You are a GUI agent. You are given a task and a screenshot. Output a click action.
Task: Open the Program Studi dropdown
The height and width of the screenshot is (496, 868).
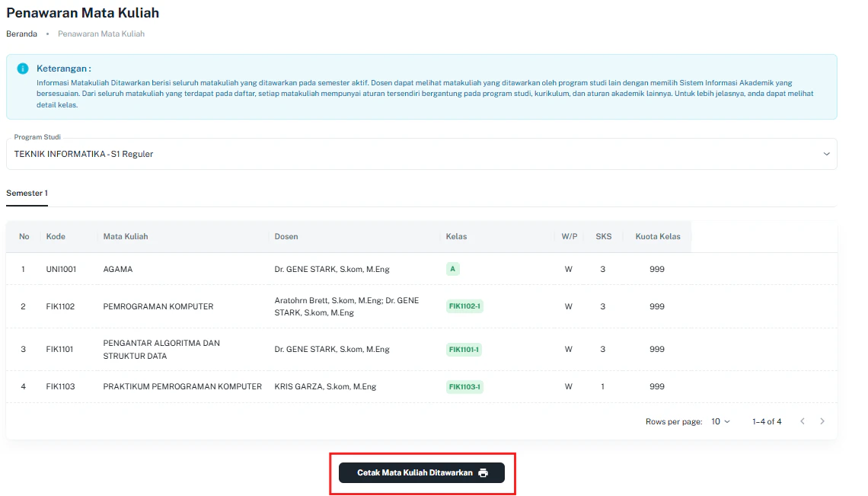421,154
